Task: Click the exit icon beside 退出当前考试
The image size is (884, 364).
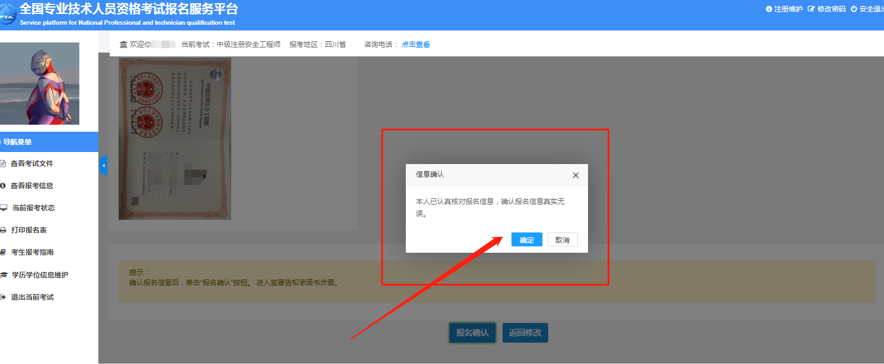Action: [x=3, y=297]
